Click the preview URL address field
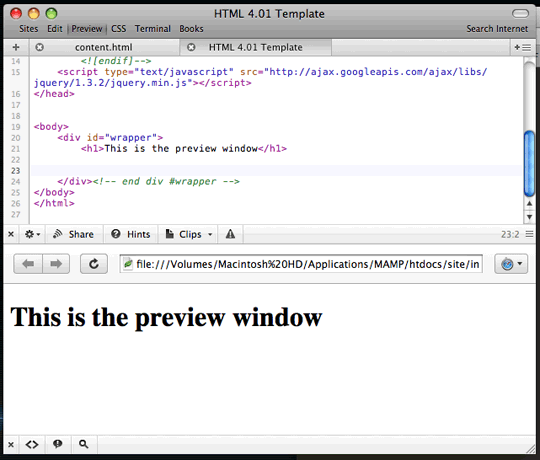540x460 pixels. click(301, 264)
